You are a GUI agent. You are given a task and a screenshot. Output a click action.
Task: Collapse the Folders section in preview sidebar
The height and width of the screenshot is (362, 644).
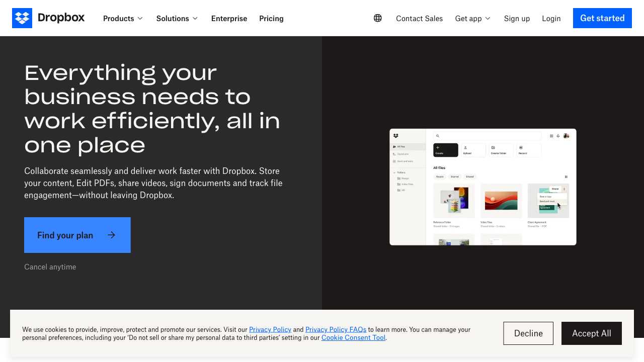(x=394, y=172)
